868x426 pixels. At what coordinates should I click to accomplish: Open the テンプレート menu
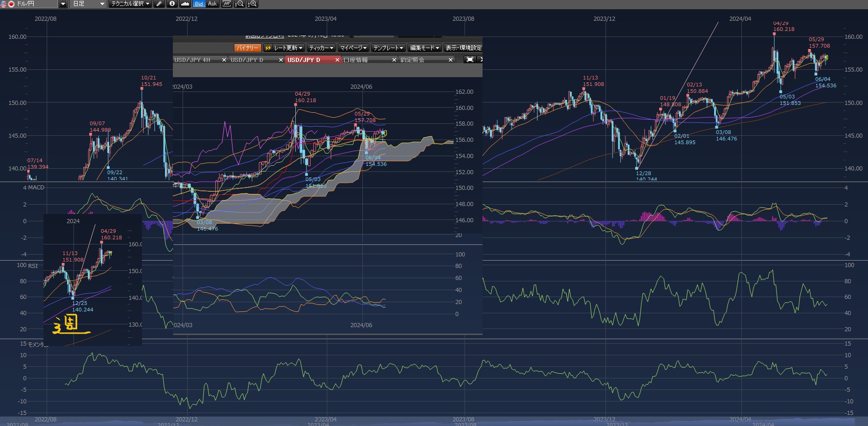point(388,48)
